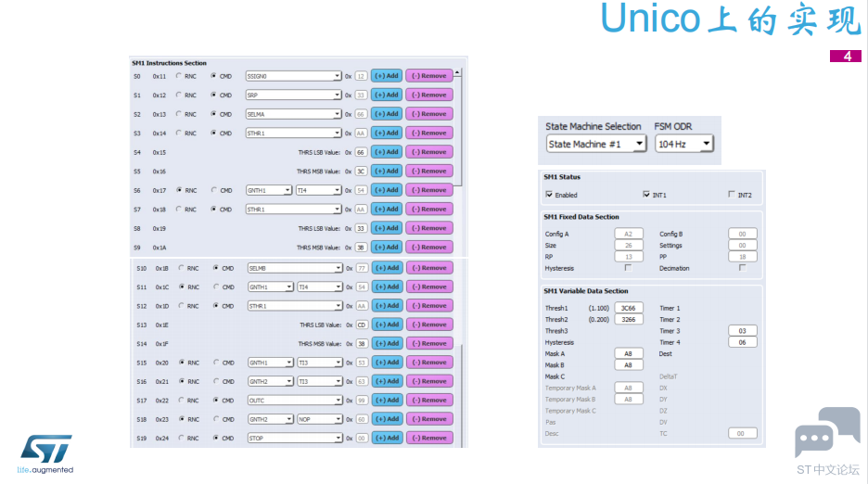Open the NOP dropdown in row S18
Screen dimensions: 868x484
click(x=320, y=419)
